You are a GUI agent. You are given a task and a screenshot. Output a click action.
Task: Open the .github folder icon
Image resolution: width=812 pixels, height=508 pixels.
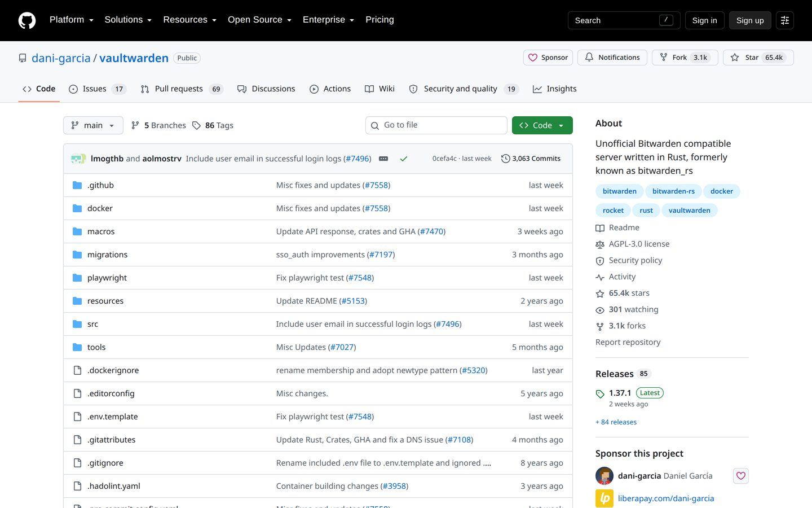tap(77, 185)
